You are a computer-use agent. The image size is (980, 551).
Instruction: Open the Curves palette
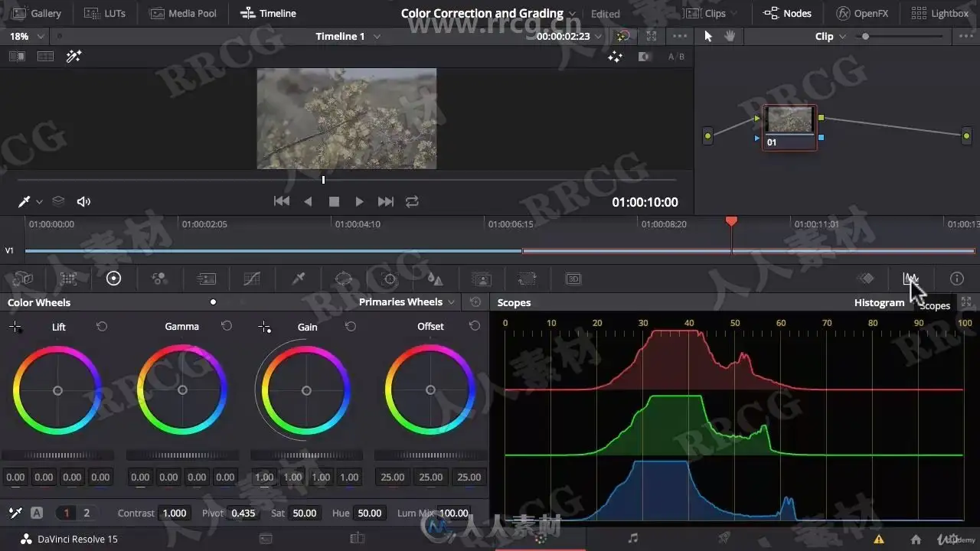tap(252, 279)
